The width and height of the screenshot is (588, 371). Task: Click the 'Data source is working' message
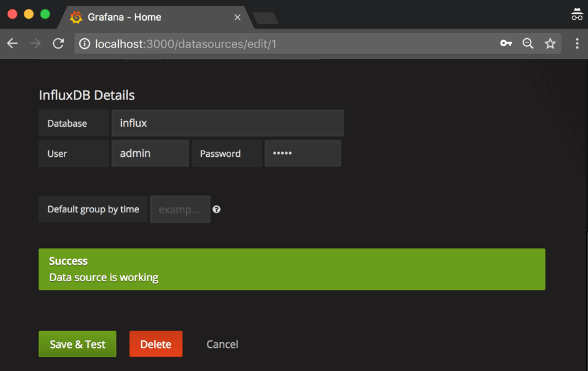pos(104,277)
